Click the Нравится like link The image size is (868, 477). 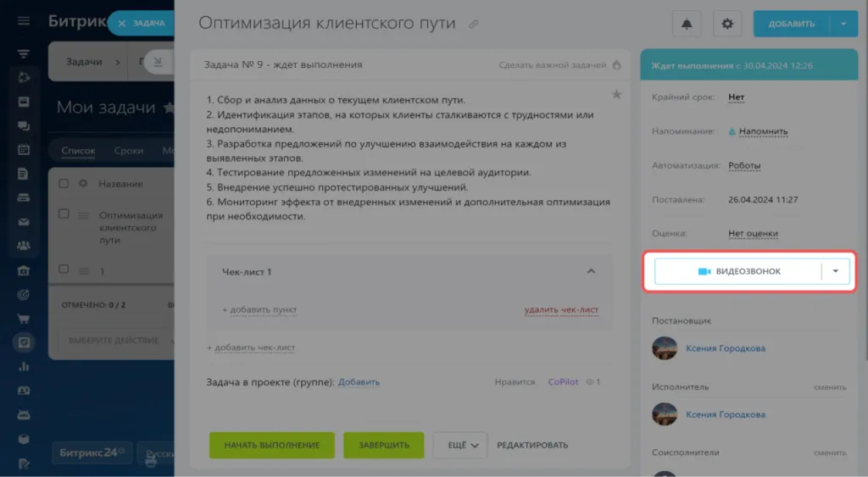pos(515,382)
